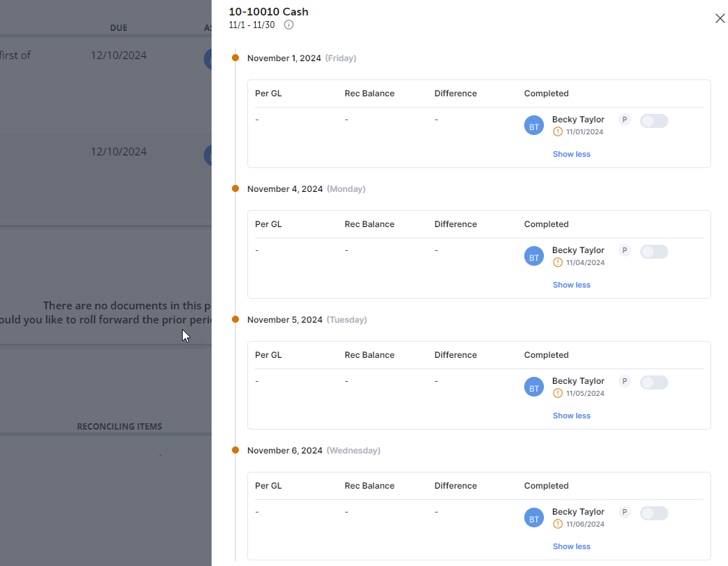Click Show less under November 6 entry
The height and width of the screenshot is (566, 728).
[x=571, y=546]
